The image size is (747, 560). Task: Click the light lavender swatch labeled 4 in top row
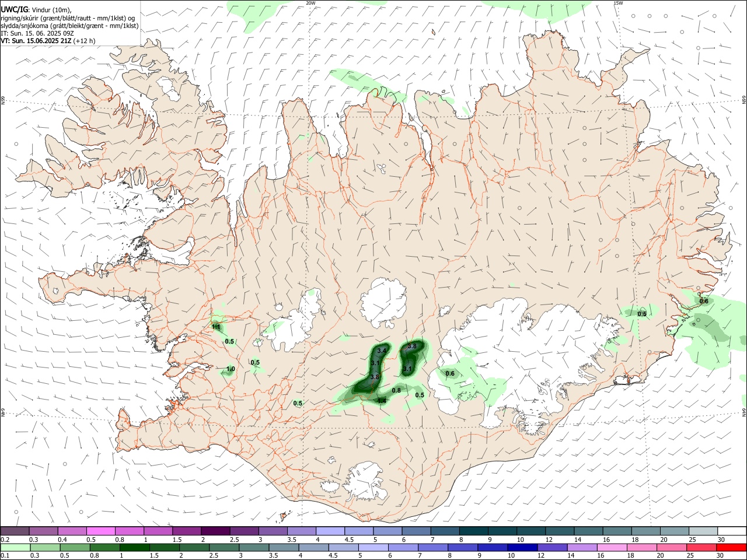click(329, 531)
